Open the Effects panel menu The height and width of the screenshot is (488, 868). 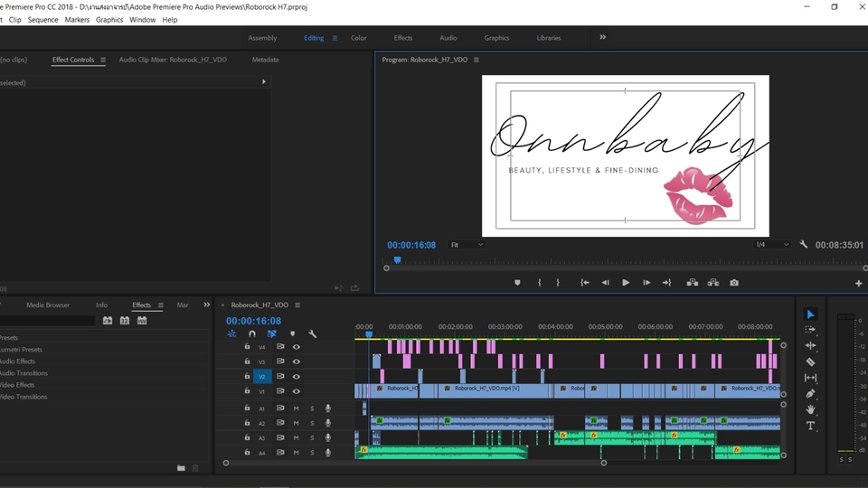[161, 305]
